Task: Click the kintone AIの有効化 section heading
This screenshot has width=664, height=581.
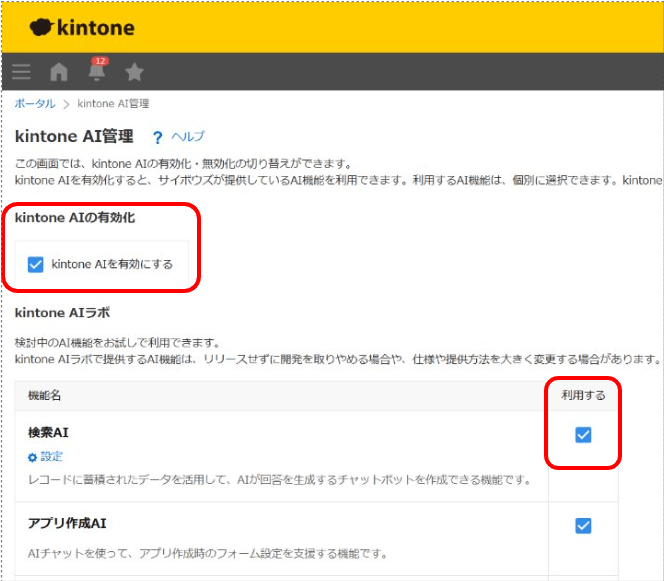Action: pos(75,218)
